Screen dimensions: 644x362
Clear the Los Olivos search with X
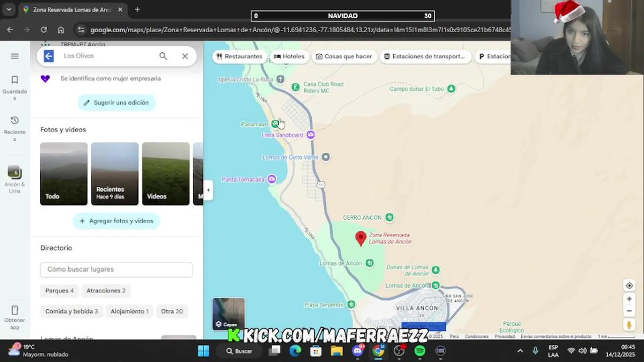coord(185,56)
